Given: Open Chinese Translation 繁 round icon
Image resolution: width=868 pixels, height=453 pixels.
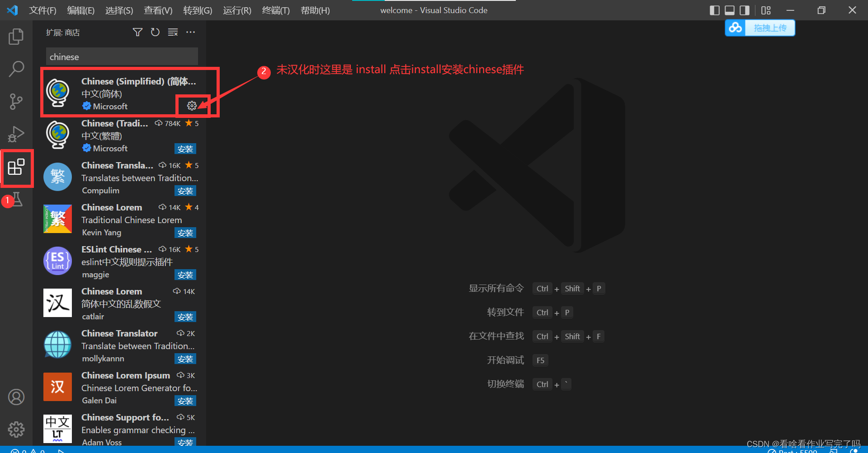Looking at the screenshot, I should click(57, 177).
